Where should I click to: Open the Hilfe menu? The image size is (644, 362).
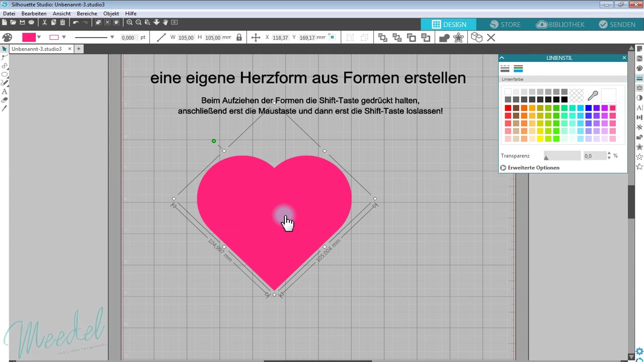pos(131,14)
